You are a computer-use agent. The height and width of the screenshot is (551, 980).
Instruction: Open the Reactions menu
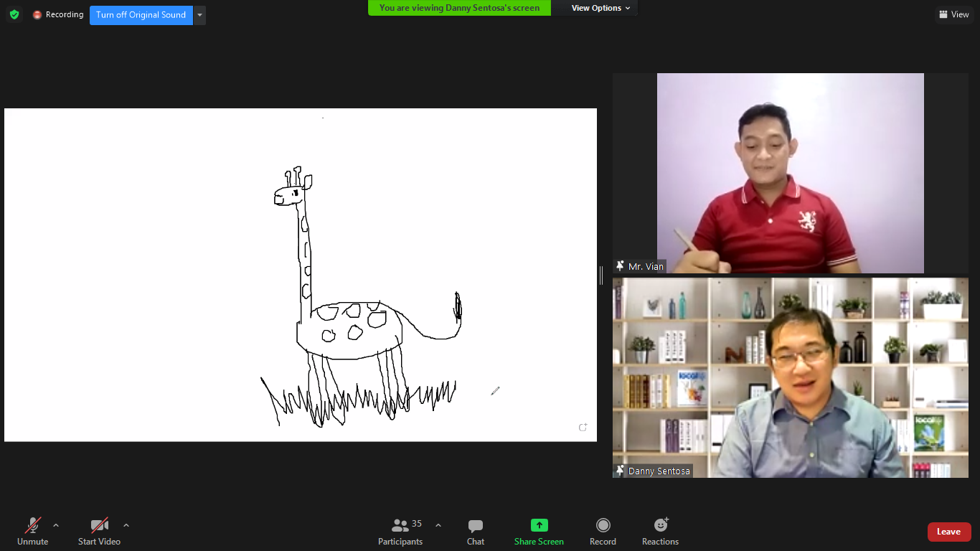tap(660, 532)
